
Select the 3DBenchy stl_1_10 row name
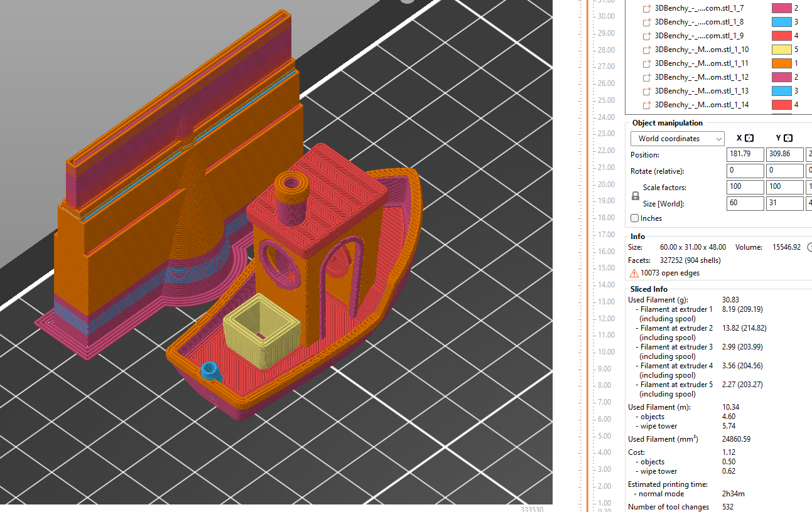[701, 50]
